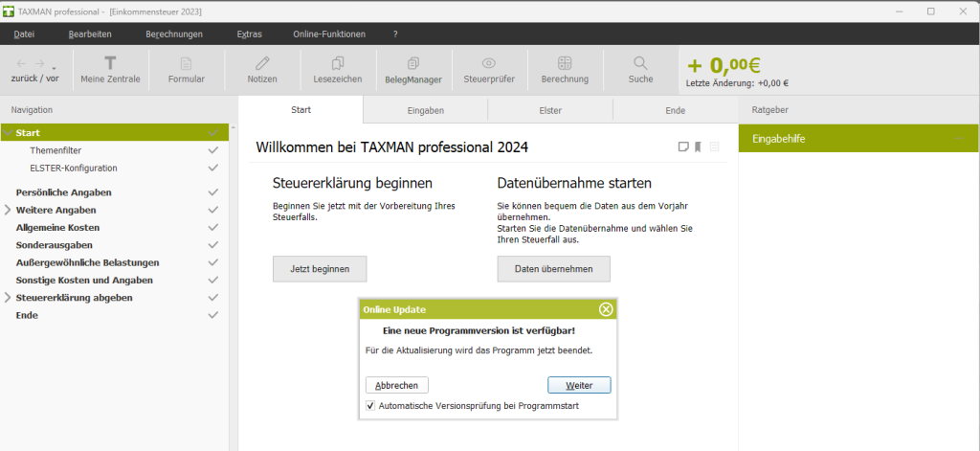980x451 pixels.
Task: Click the checkmark beside Allgemeine Kosten
Action: pos(213,227)
